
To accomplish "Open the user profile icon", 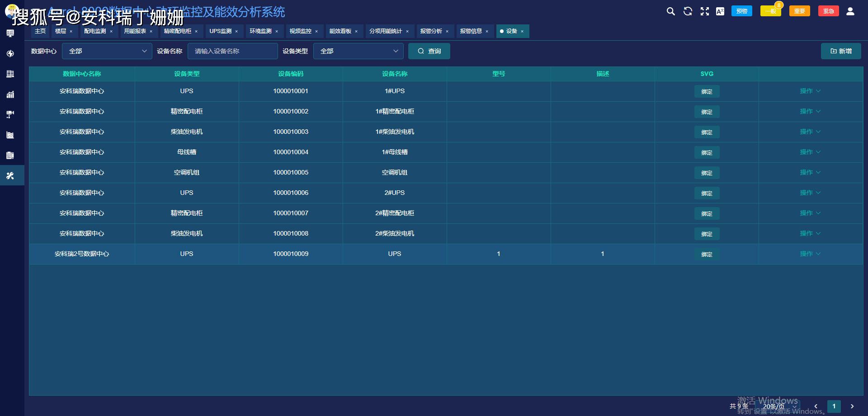I will pyautogui.click(x=850, y=11).
